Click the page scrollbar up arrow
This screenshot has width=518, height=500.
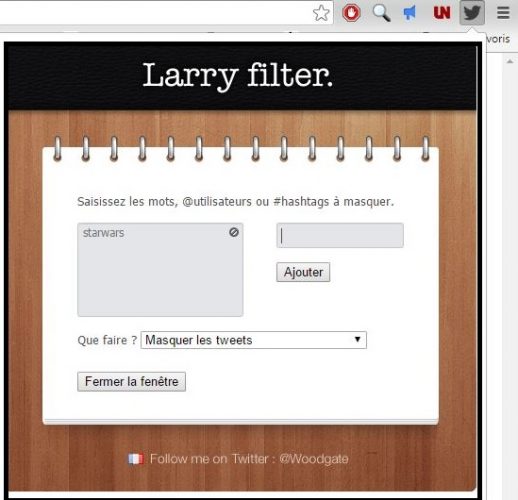(510, 61)
